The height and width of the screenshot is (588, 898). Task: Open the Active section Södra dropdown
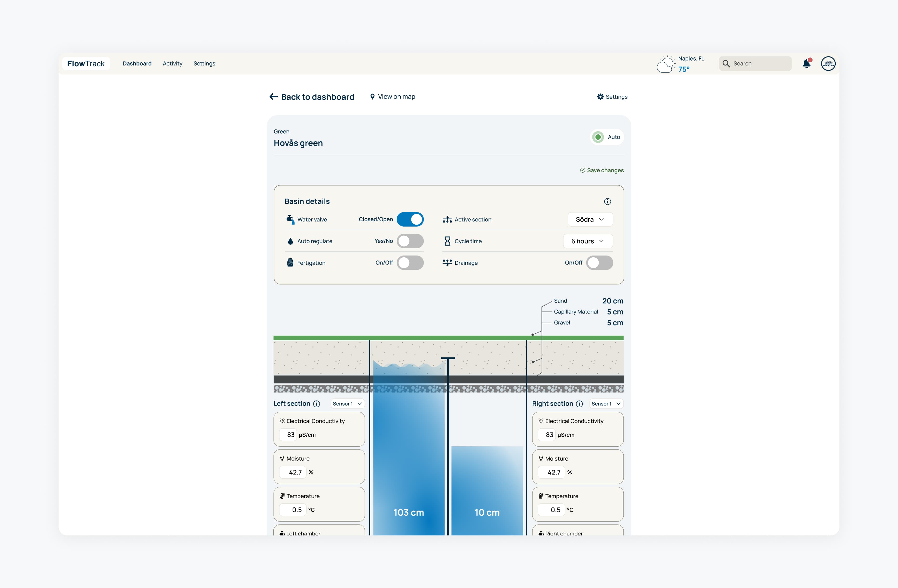[590, 219]
